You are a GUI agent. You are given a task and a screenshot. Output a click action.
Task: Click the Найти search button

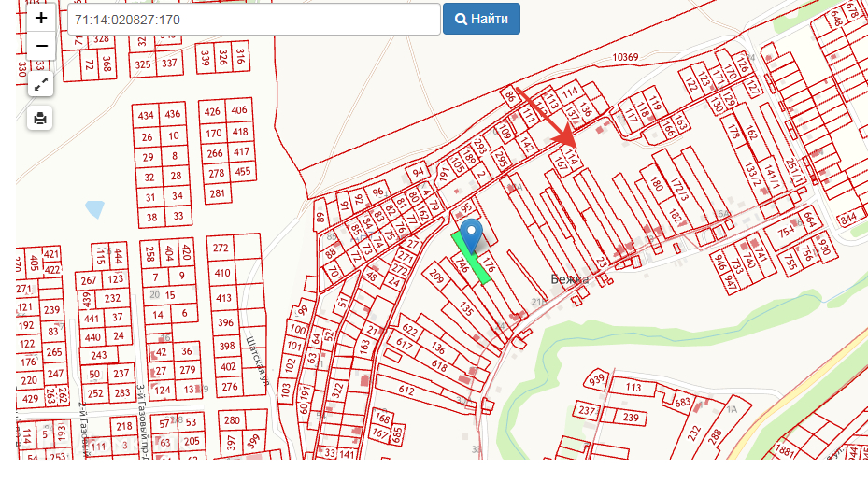coord(481,19)
